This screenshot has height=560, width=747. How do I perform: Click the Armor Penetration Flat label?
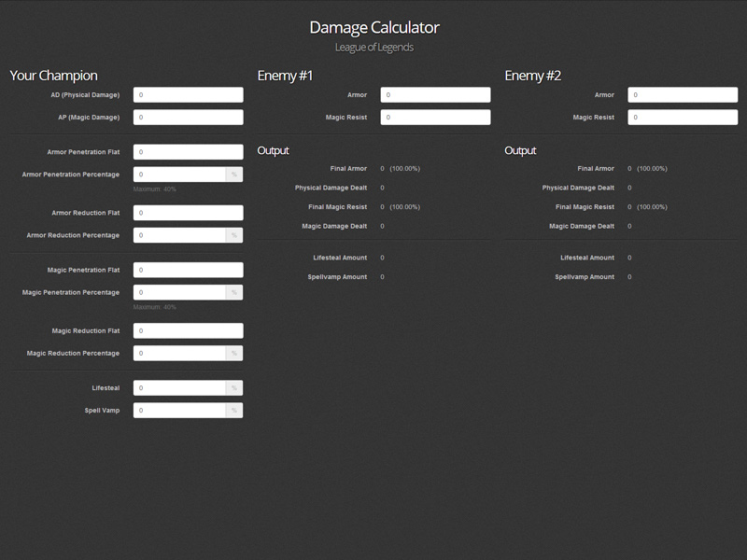pyautogui.click(x=83, y=152)
